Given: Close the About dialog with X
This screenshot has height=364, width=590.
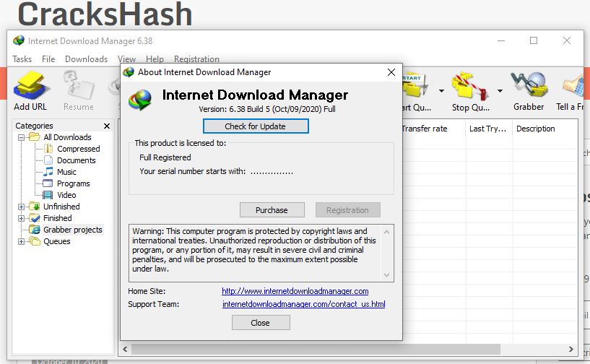Looking at the screenshot, I should point(391,72).
